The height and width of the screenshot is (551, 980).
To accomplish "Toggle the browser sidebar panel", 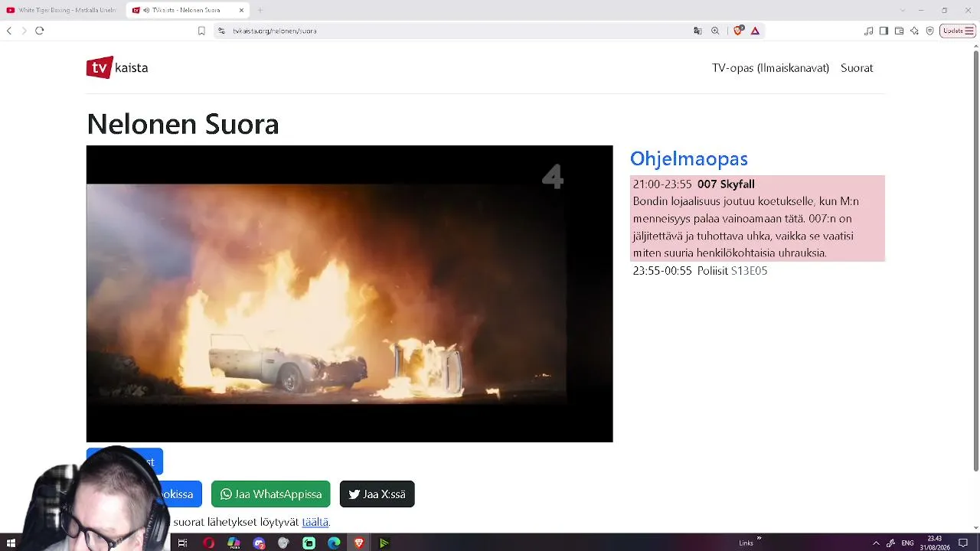I will [x=884, y=31].
